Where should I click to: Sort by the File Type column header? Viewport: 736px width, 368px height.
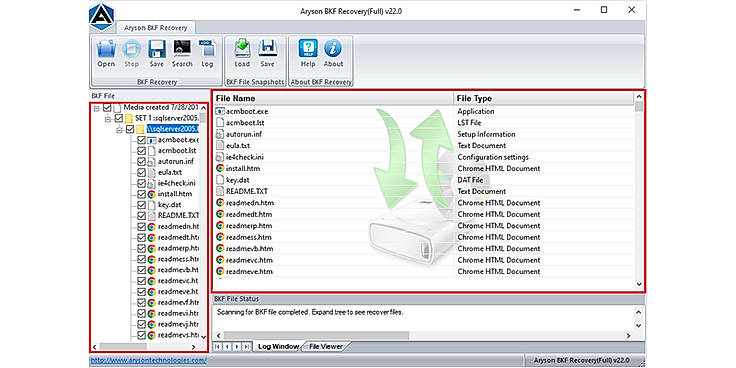tap(544, 98)
